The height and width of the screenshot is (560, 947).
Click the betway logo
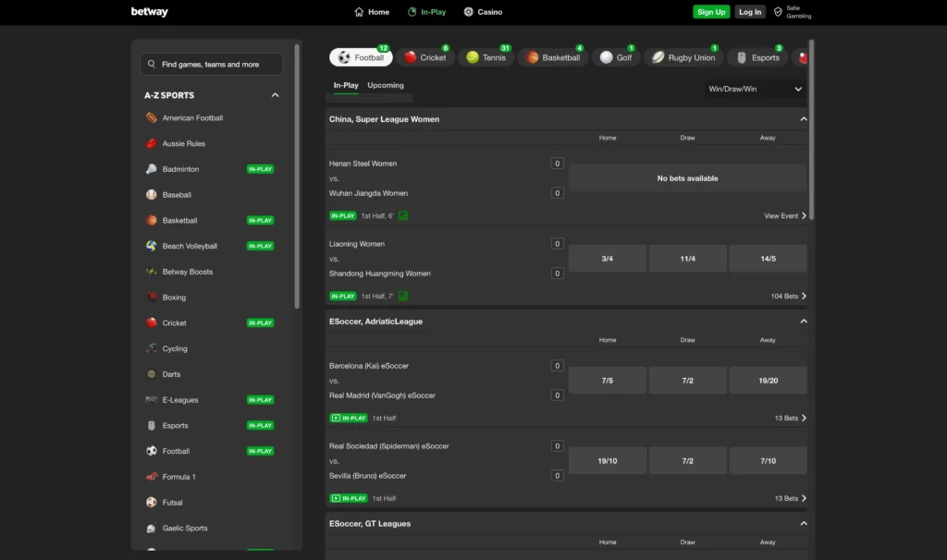click(150, 12)
